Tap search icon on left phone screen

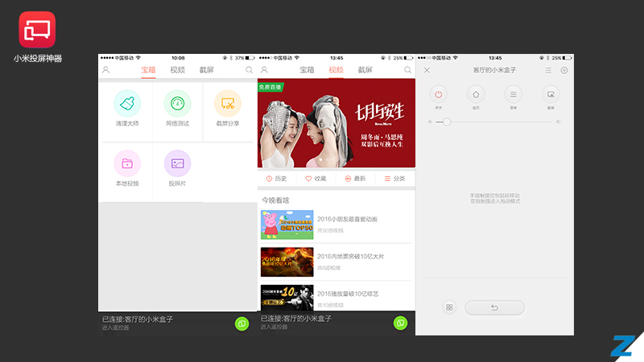[249, 70]
